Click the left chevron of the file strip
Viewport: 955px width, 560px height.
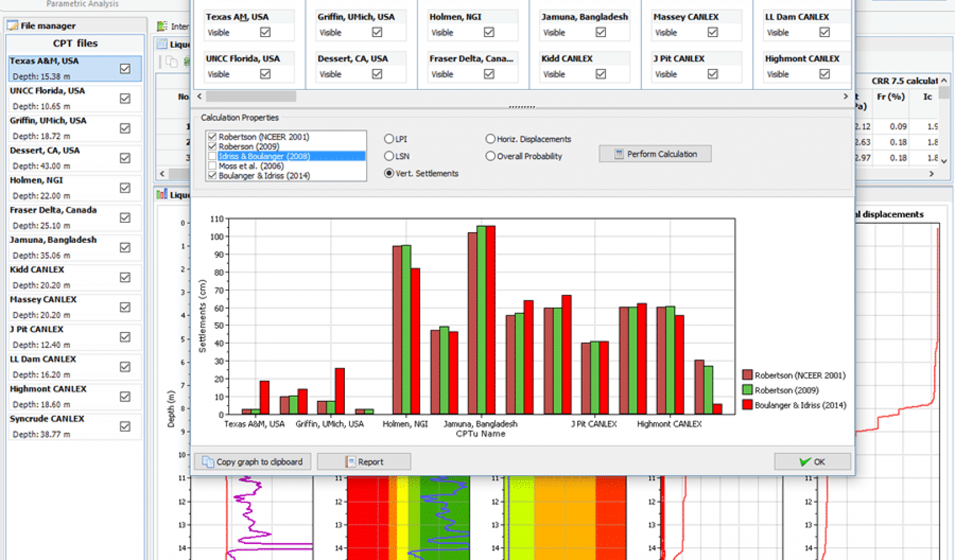click(199, 96)
